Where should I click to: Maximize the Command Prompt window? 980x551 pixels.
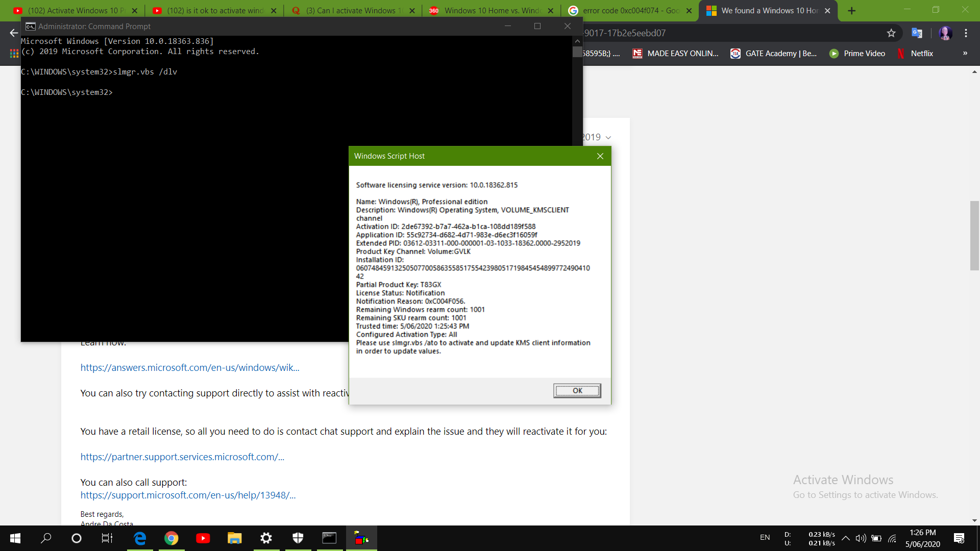click(x=537, y=26)
